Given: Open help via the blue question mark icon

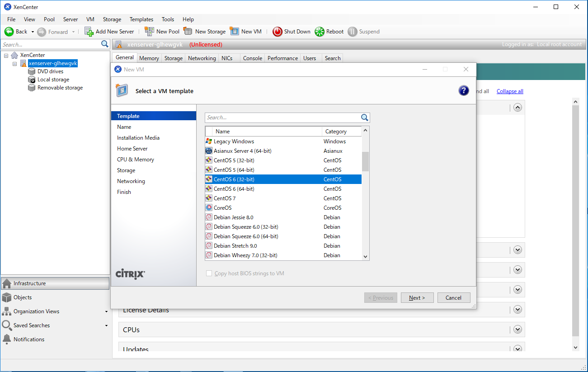Looking at the screenshot, I should 463,91.
